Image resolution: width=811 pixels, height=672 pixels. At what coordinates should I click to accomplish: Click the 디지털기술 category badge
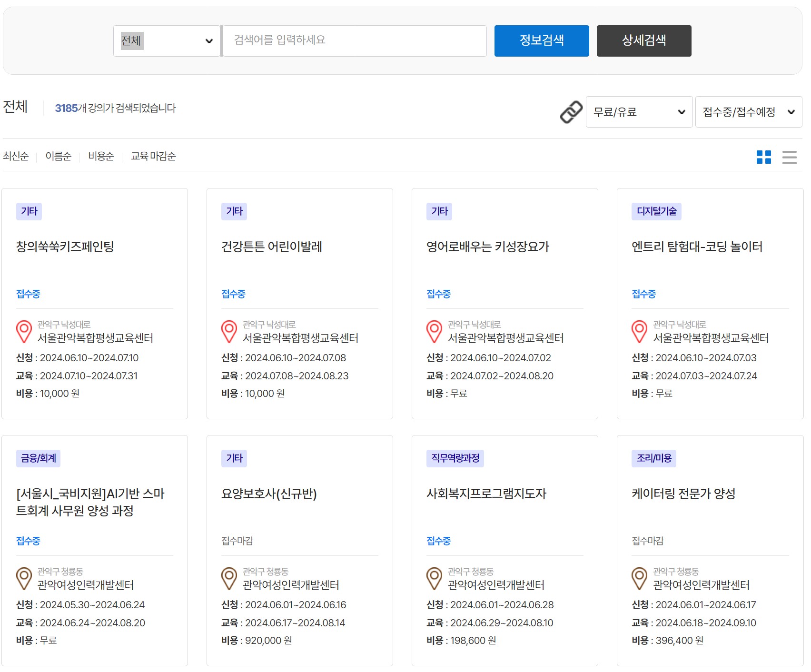tap(655, 211)
